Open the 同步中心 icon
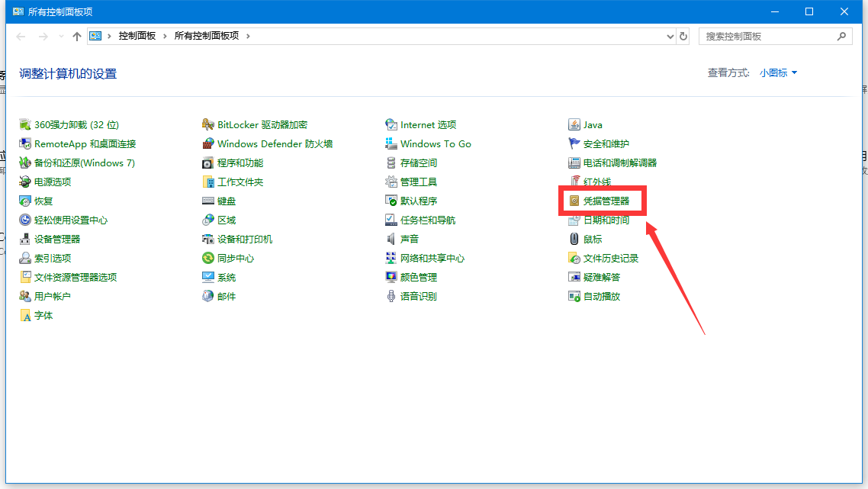This screenshot has width=868, height=489. pos(208,258)
